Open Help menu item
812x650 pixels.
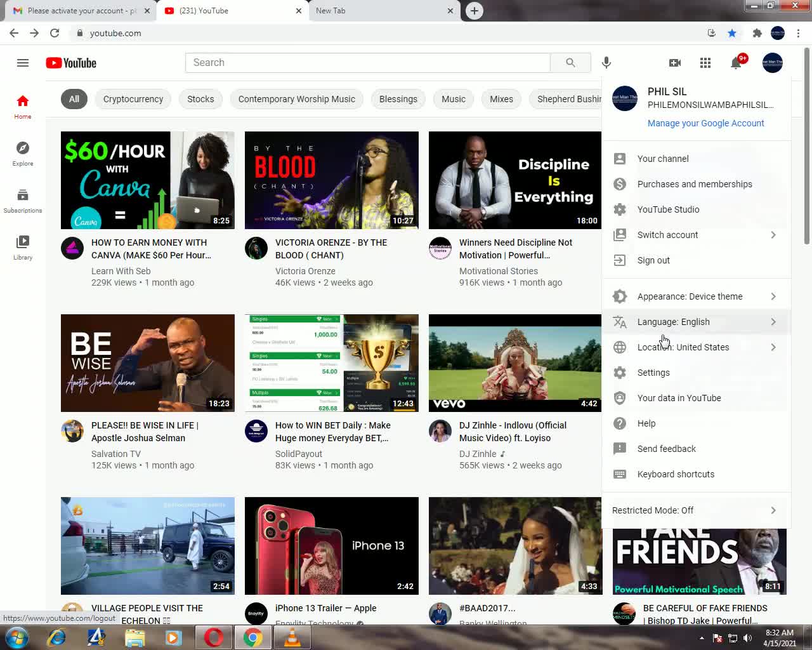click(696, 423)
